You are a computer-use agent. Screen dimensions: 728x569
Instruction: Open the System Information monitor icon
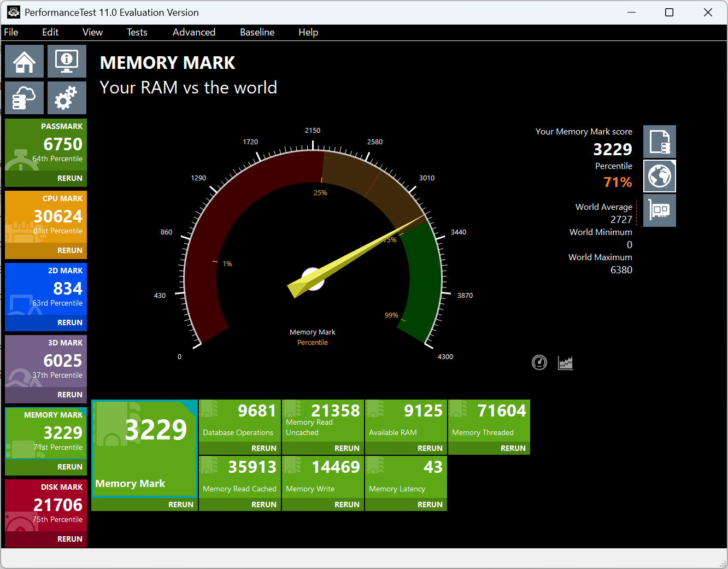click(67, 61)
